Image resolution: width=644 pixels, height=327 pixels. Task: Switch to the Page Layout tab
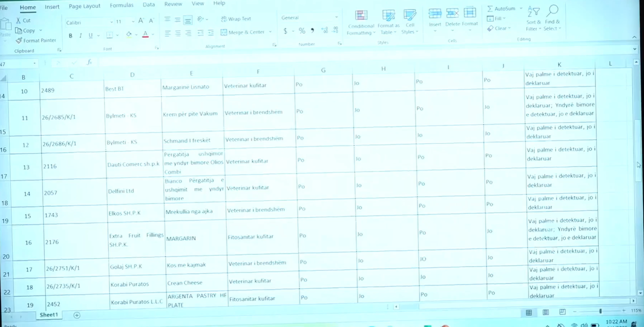(84, 6)
